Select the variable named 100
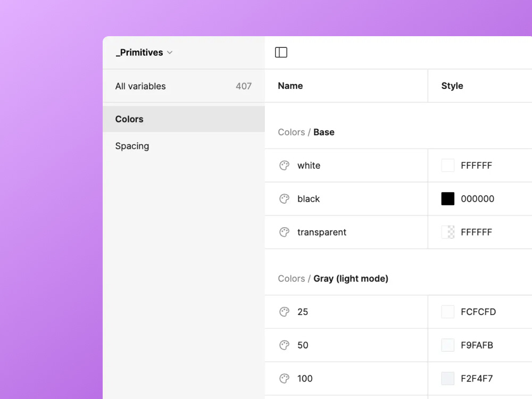Image resolution: width=532 pixels, height=399 pixels. pos(305,378)
